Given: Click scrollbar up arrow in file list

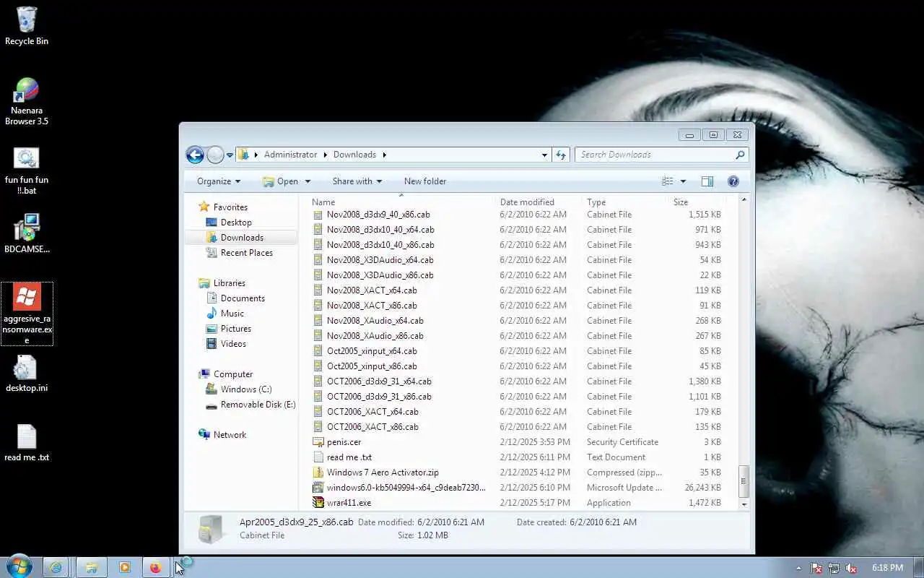Looking at the screenshot, I should [x=744, y=199].
